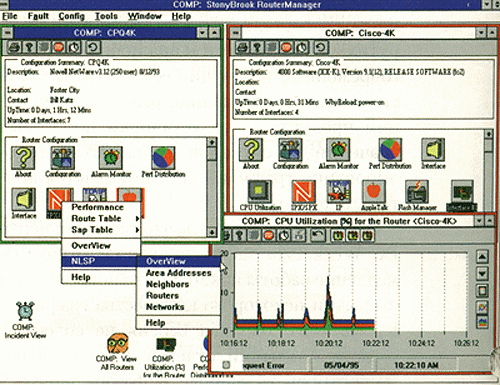Open the IPX/SPX icon in Cisco-4K
Screen dimensions: 500x385
click(303, 192)
